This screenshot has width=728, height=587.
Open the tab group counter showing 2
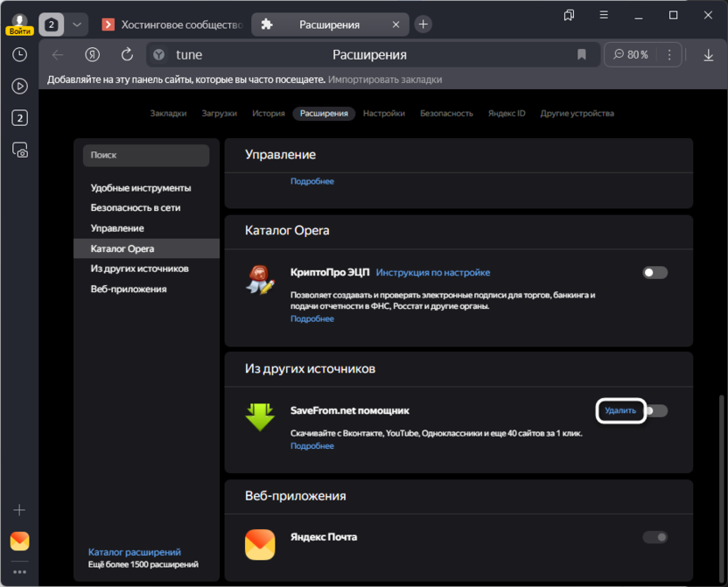[51, 24]
